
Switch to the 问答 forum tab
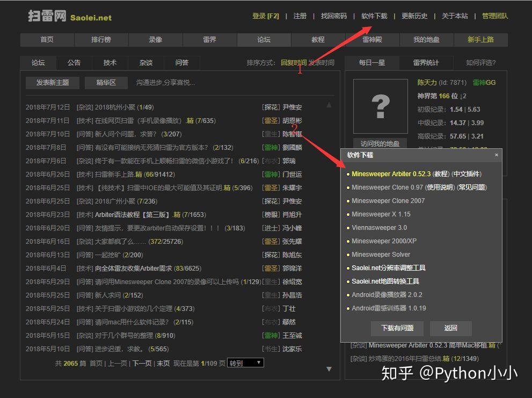pyautogui.click(x=182, y=63)
